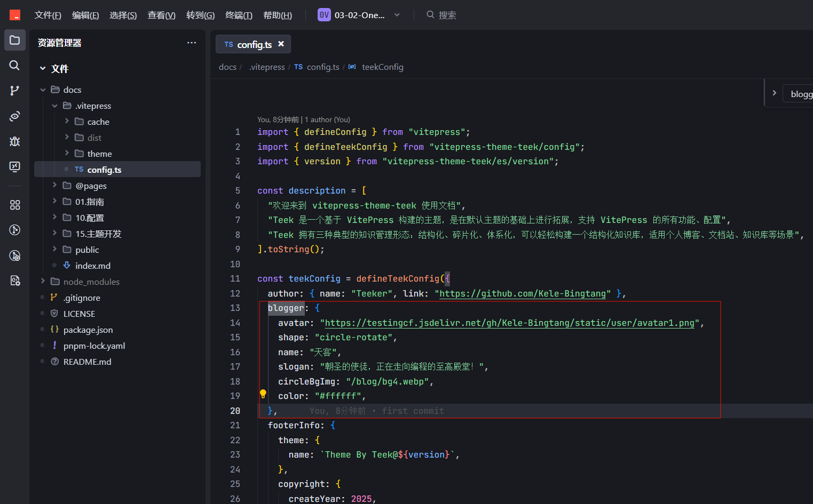Screen dimensions: 813x504
Task: Expand the @pages folder
Action: 54,185
